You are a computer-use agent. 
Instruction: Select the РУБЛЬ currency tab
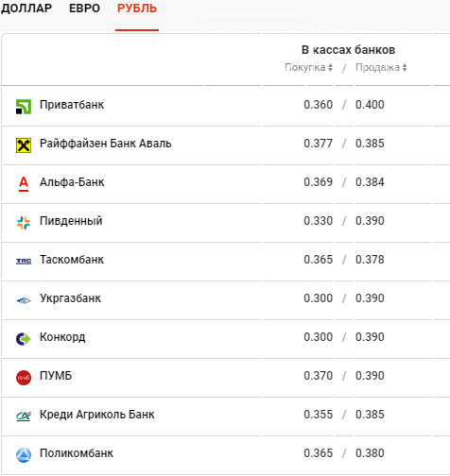[137, 8]
